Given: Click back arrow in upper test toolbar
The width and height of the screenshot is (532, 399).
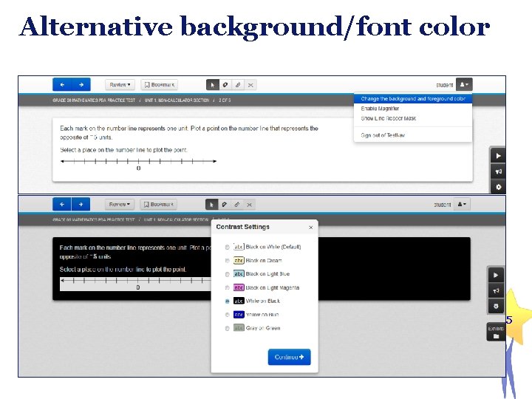Looking at the screenshot, I should [62, 84].
